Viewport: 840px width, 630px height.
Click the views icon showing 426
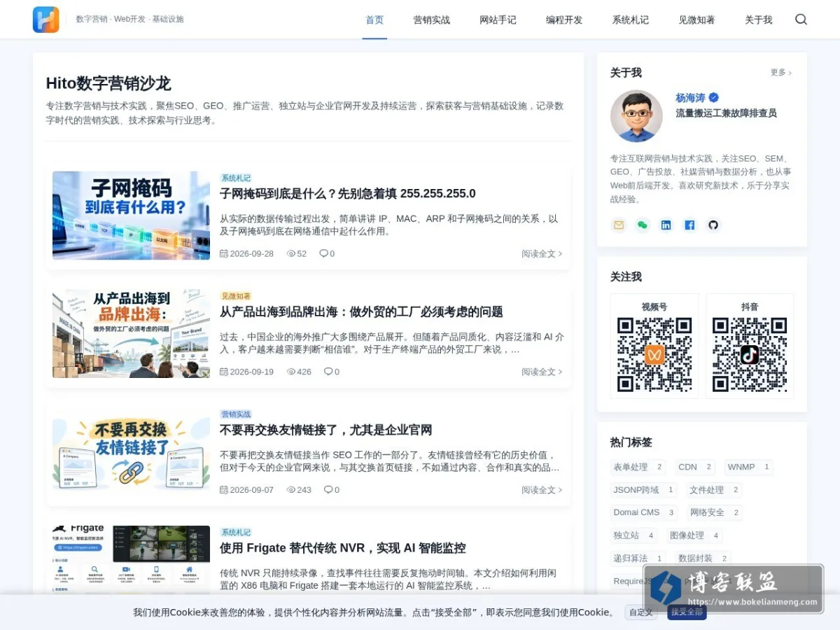point(291,372)
